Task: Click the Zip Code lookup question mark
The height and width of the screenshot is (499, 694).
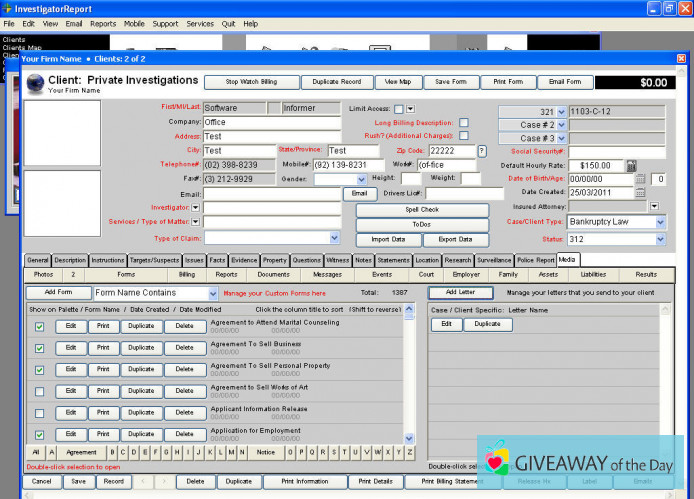Action: pos(482,151)
